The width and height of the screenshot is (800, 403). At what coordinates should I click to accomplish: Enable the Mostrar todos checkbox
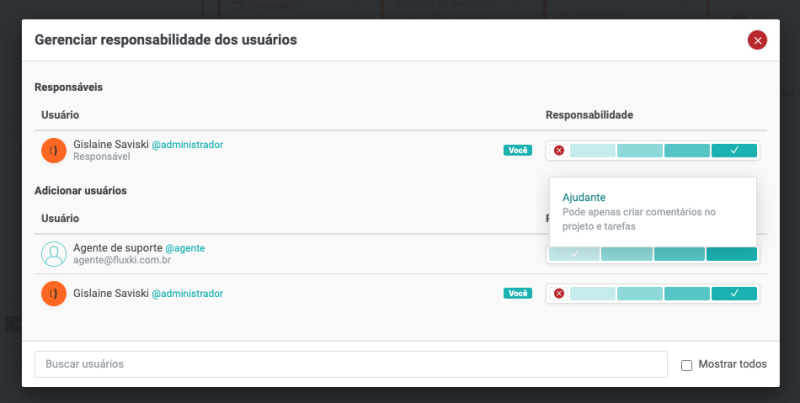[x=686, y=365]
